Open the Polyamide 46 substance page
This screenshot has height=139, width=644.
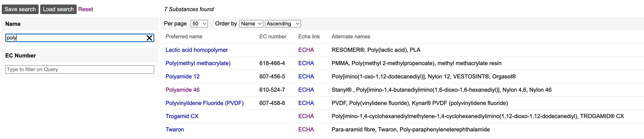coord(183,90)
